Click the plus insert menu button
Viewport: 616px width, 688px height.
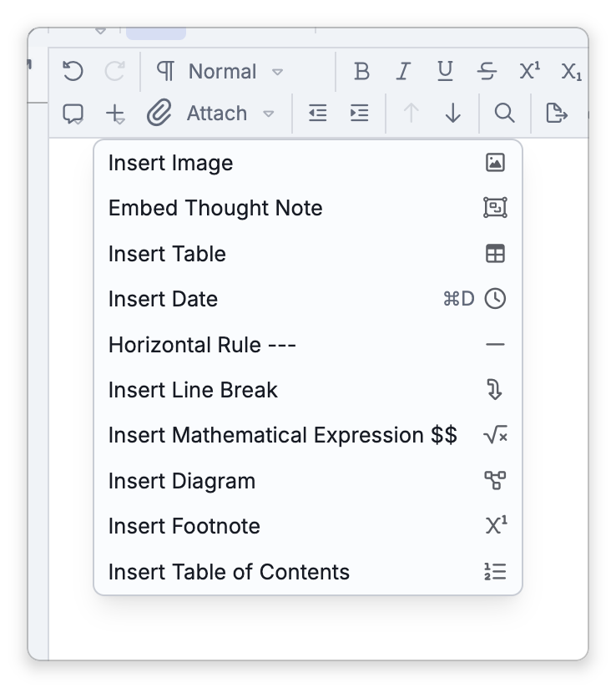(115, 114)
